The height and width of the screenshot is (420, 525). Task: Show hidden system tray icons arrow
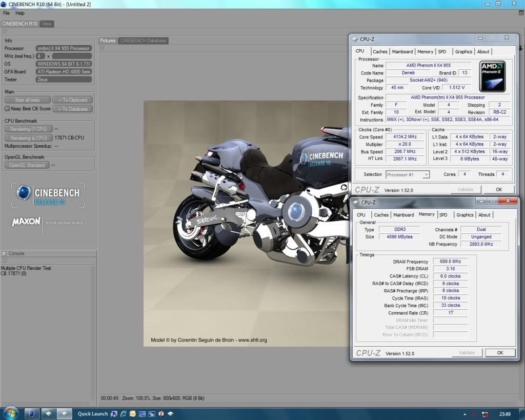[x=465, y=414]
